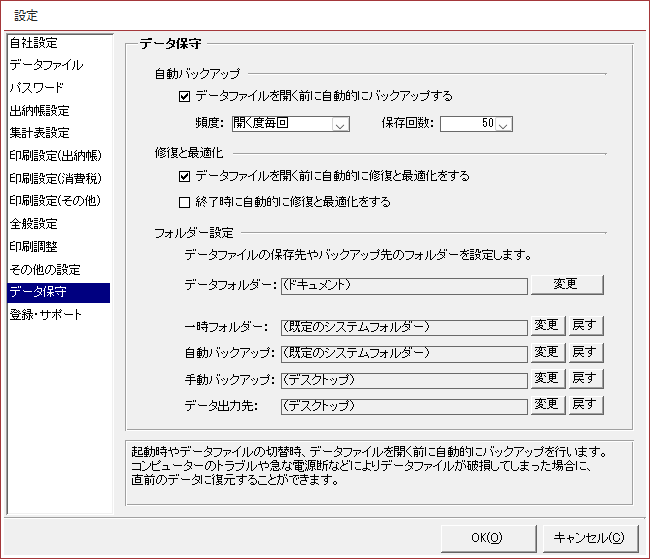Viewport: 650px width, 559px height.
Task: Change the 手動バックアップ folder
Action: pos(545,379)
